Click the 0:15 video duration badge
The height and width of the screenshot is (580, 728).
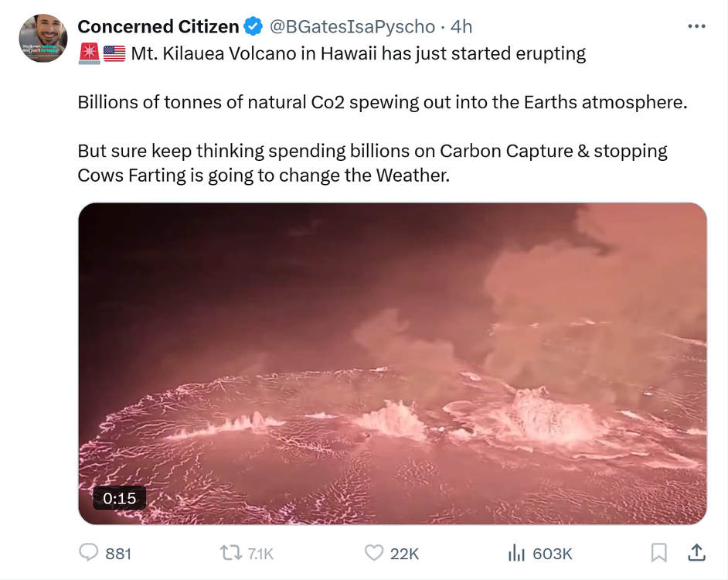(x=120, y=499)
